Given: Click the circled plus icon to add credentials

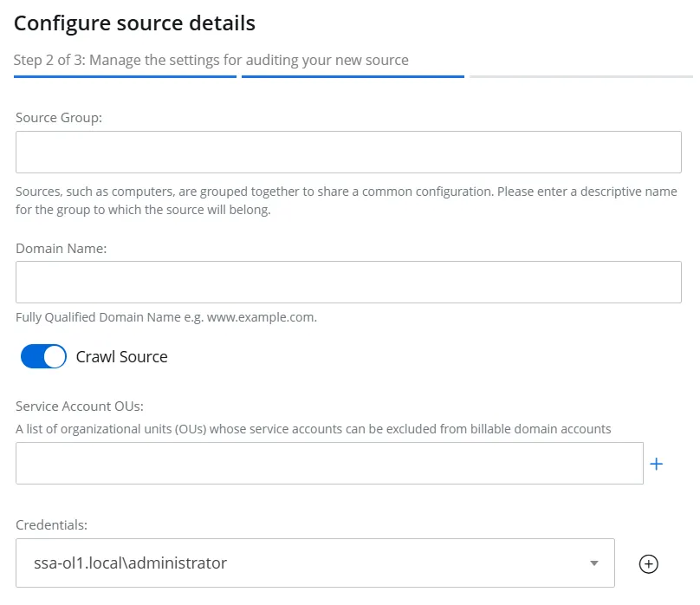Looking at the screenshot, I should tap(648, 563).
